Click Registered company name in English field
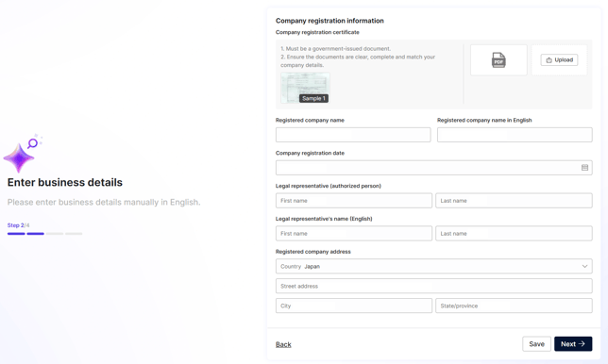608x364 pixels. pos(515,135)
